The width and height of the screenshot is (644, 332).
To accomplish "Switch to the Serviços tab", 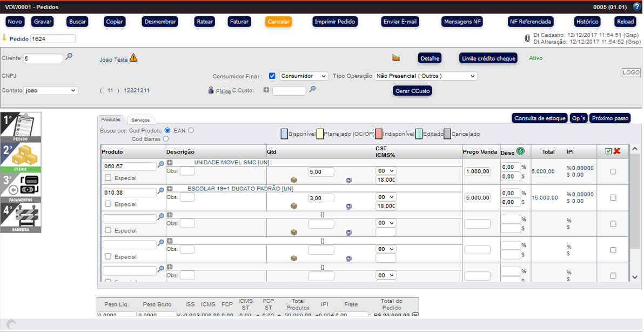I will [140, 120].
